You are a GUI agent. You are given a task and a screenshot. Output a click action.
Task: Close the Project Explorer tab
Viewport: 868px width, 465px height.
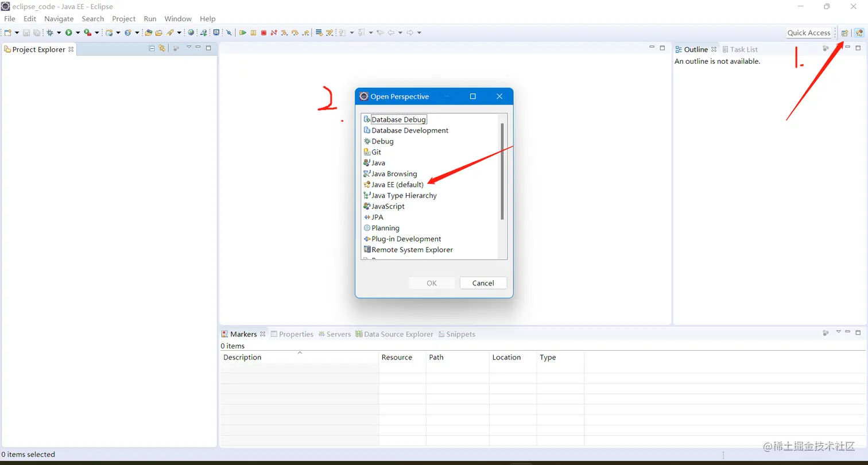(x=71, y=49)
